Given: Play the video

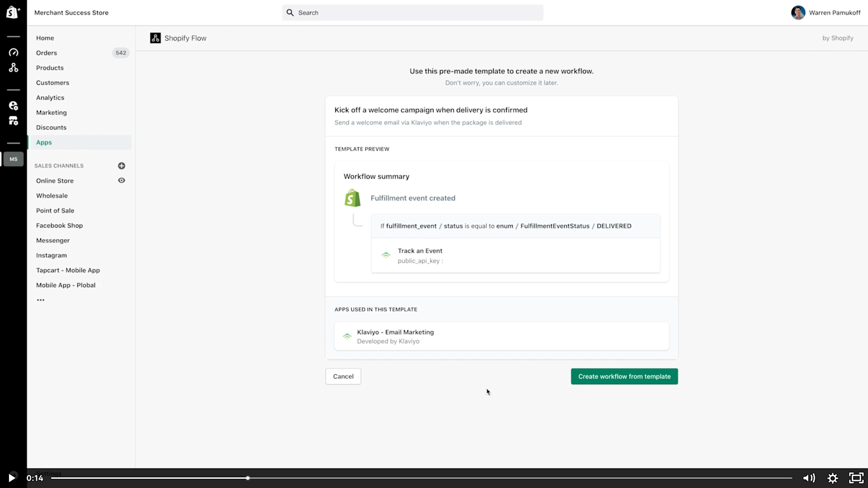Looking at the screenshot, I should click(12, 478).
